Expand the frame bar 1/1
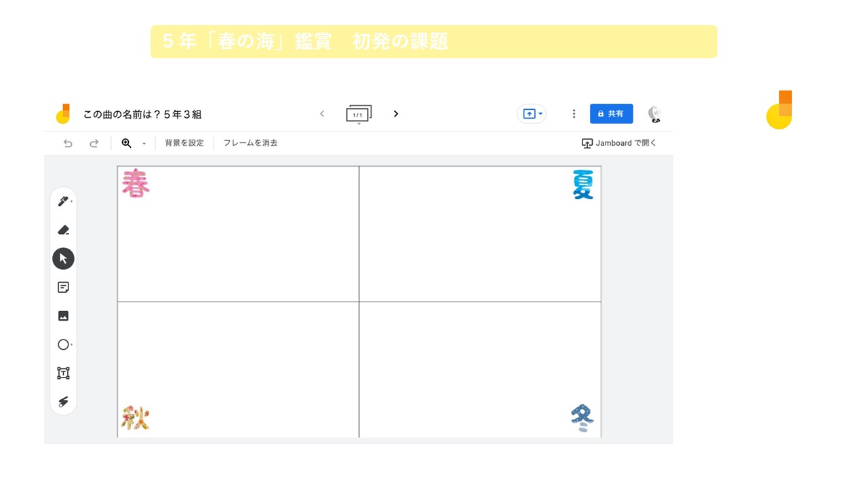 [x=359, y=115]
